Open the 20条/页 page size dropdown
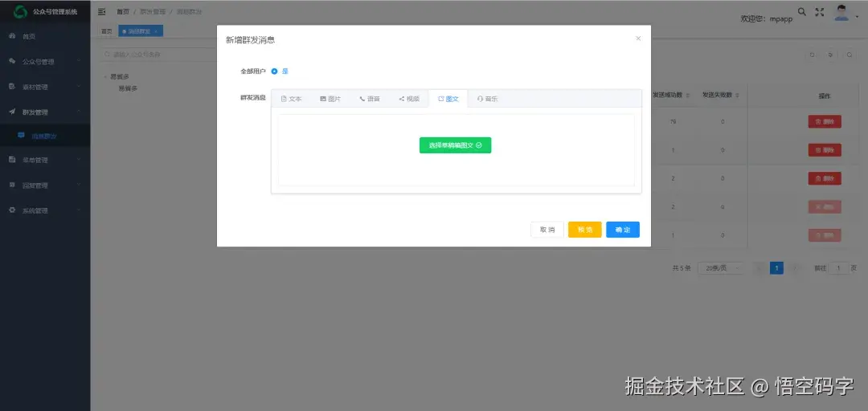Image resolution: width=868 pixels, height=411 pixels. click(x=721, y=268)
